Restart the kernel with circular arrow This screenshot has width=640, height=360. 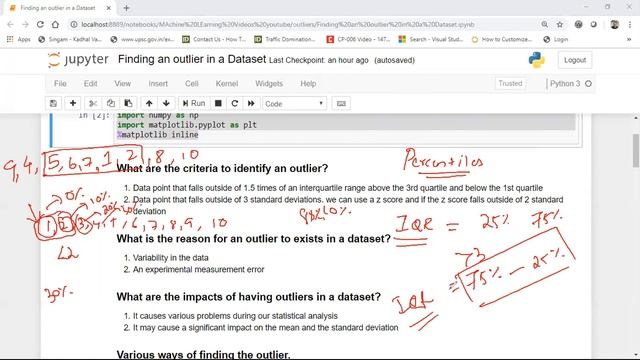(x=235, y=104)
